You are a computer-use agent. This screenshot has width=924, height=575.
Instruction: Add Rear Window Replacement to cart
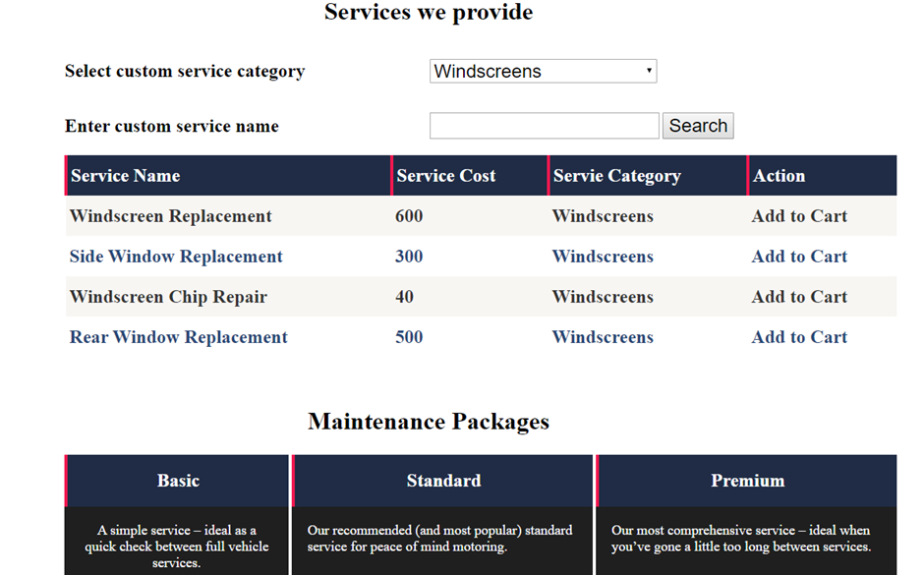(799, 337)
